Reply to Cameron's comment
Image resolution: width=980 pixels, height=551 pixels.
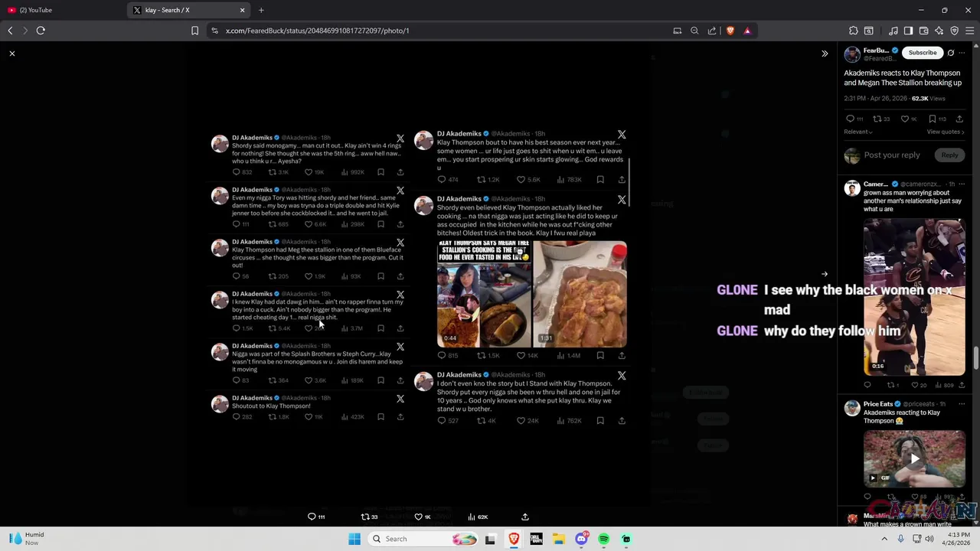[867, 385]
